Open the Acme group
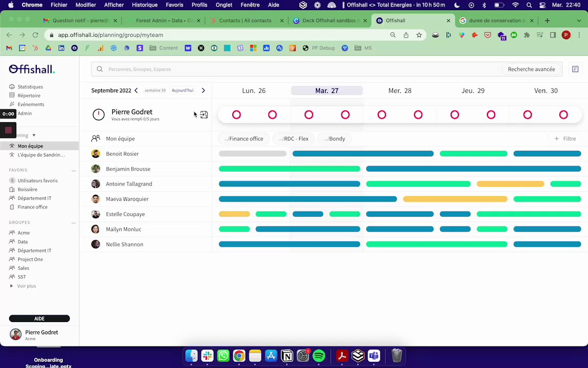This screenshot has height=368, width=588. [23, 233]
